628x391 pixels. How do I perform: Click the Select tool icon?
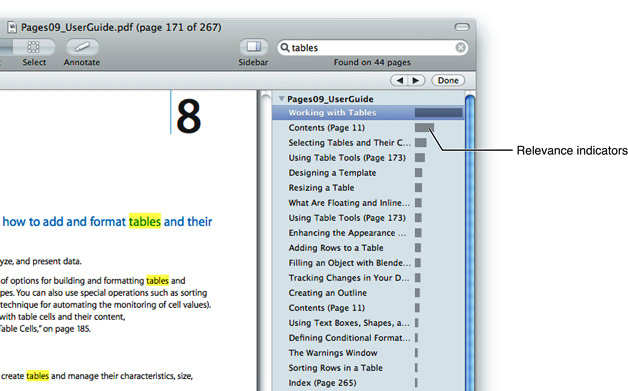coord(34,47)
